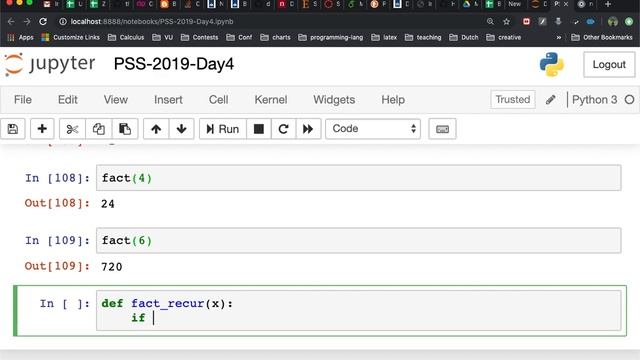The width and height of the screenshot is (640, 360).
Task: Expand the Calculus bookmarks folder
Action: [x=126, y=38]
